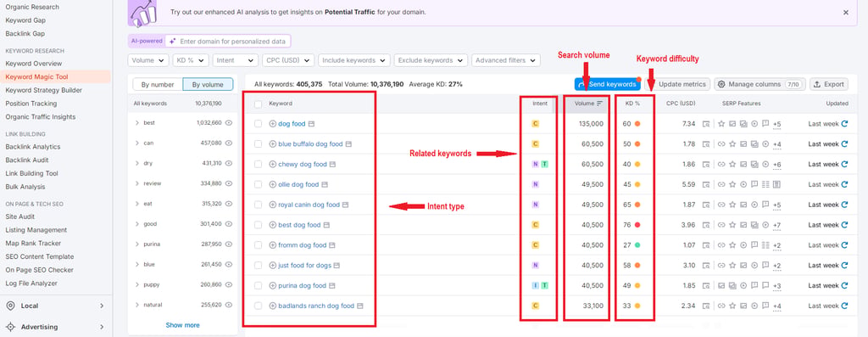Open Position Tracking in sidebar

coord(31,104)
